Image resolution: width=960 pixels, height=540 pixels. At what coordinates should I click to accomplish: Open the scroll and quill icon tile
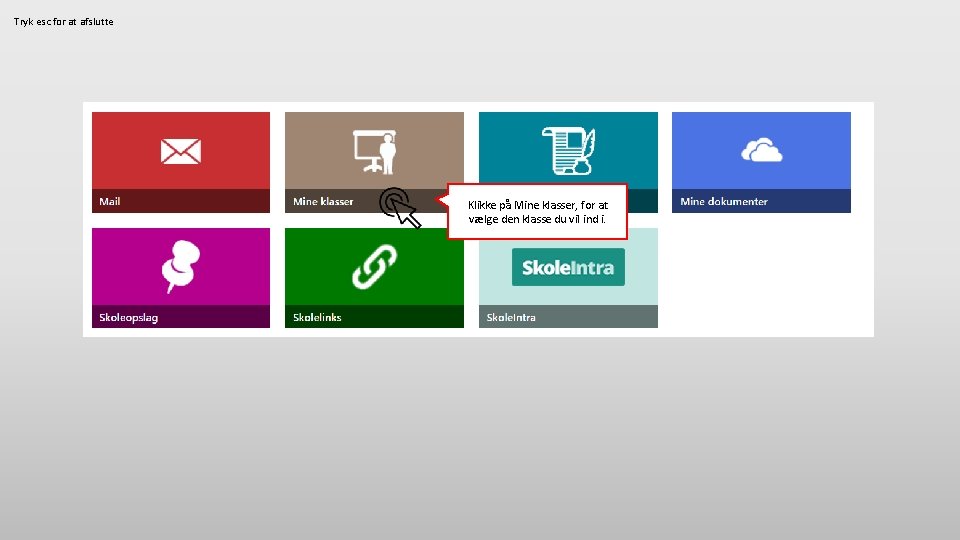[568, 151]
